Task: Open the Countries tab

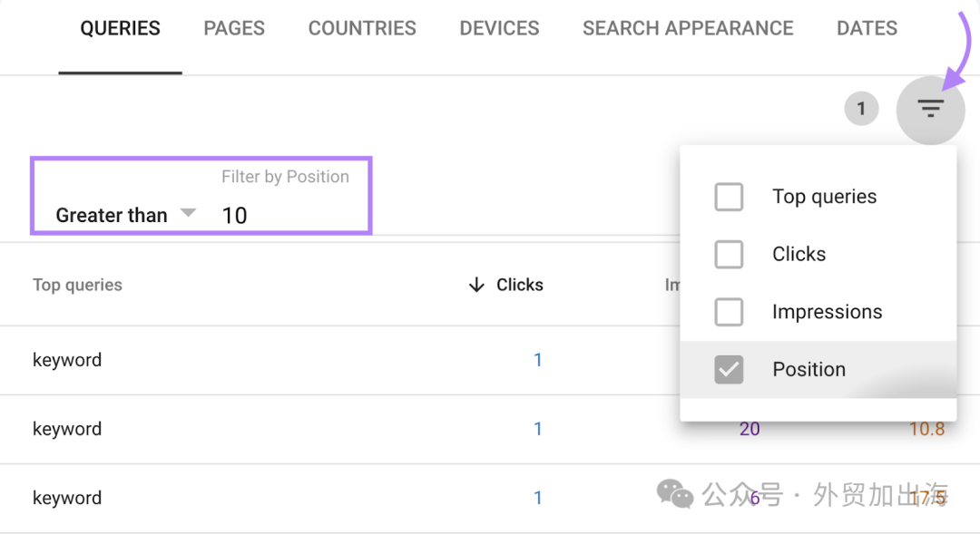Action: point(362,28)
